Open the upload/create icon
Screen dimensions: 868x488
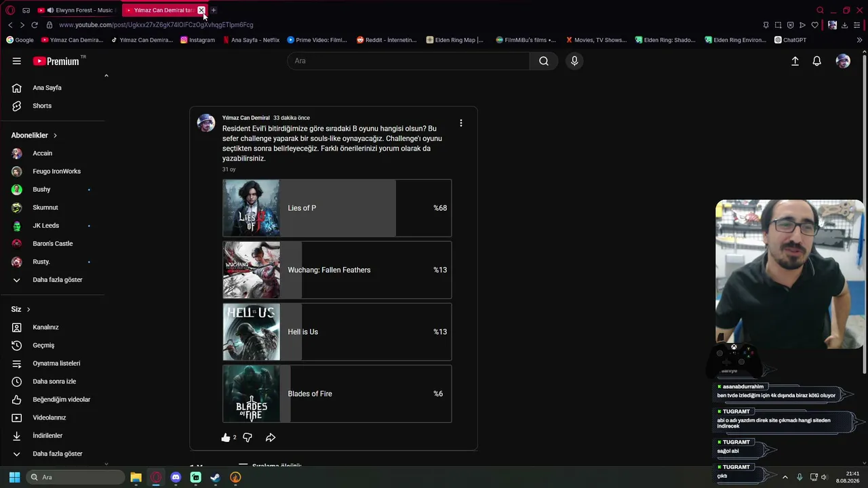click(795, 61)
